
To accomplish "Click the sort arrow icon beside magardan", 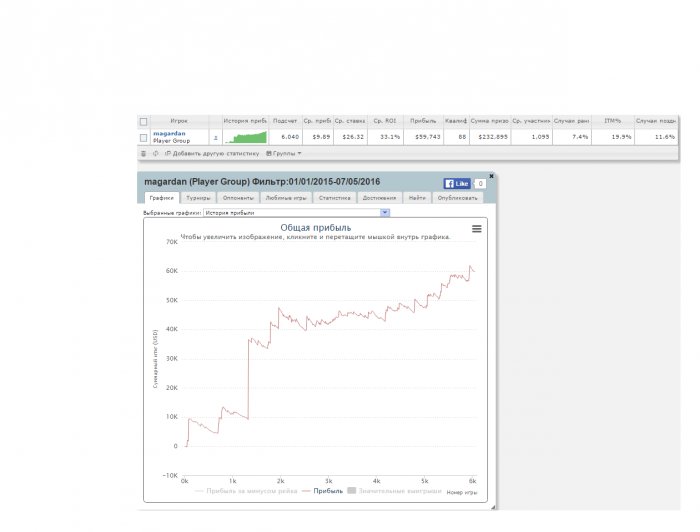I will click(x=215, y=138).
